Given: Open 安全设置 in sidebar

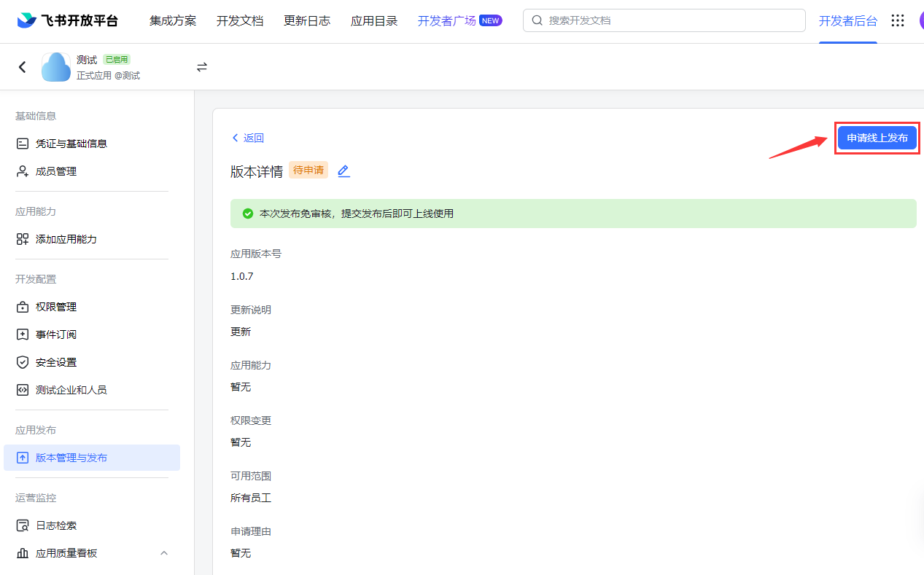Looking at the screenshot, I should click(55, 362).
